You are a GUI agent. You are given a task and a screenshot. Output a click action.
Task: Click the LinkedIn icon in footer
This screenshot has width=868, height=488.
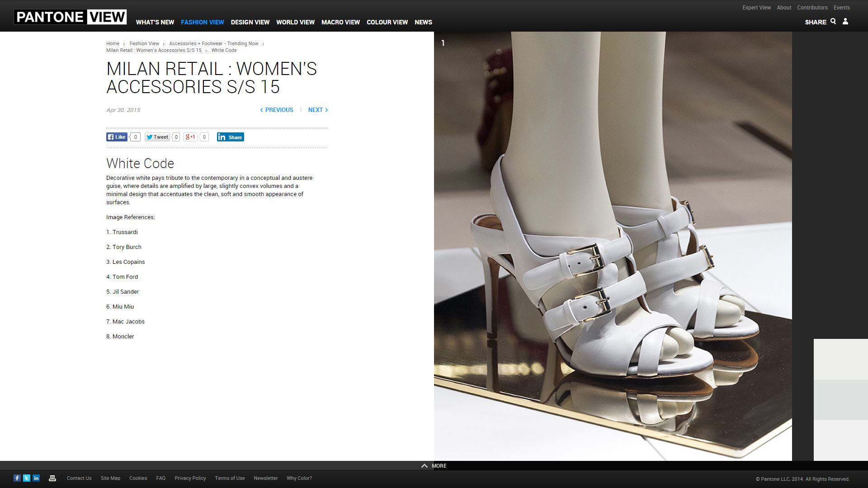pyautogui.click(x=36, y=478)
